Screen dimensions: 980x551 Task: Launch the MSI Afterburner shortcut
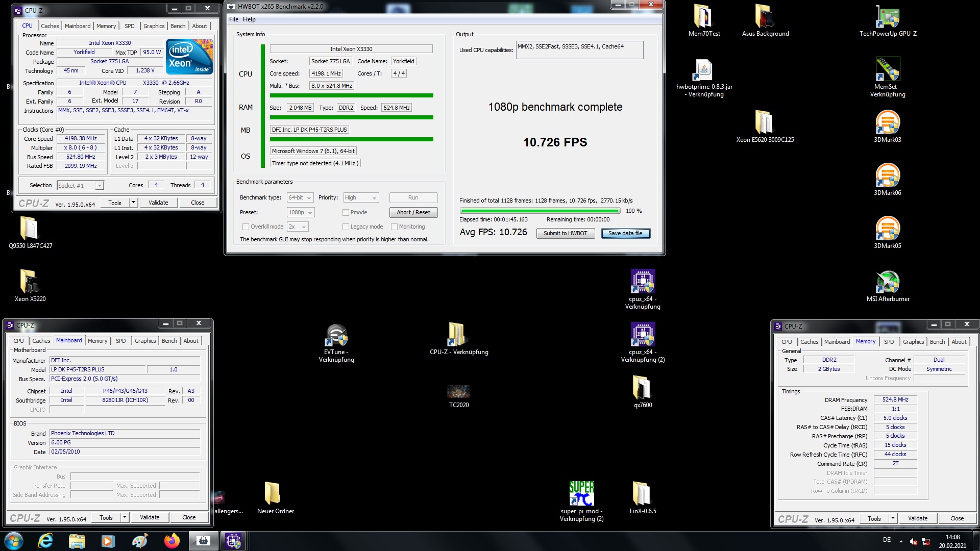pos(888,286)
